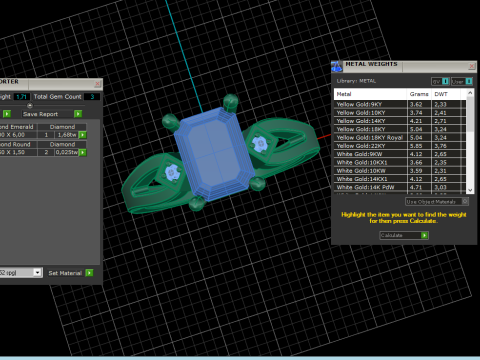Click the DWT column header
Screen dimensions: 480x360
coord(447,94)
